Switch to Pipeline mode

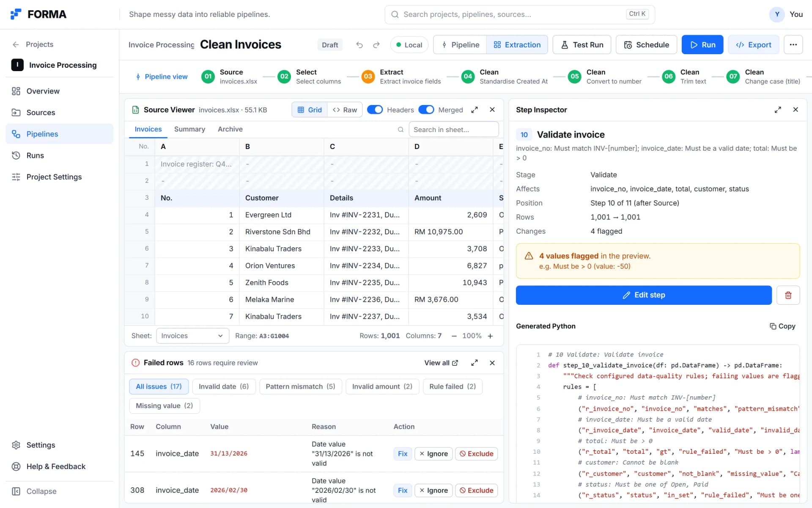(x=460, y=45)
